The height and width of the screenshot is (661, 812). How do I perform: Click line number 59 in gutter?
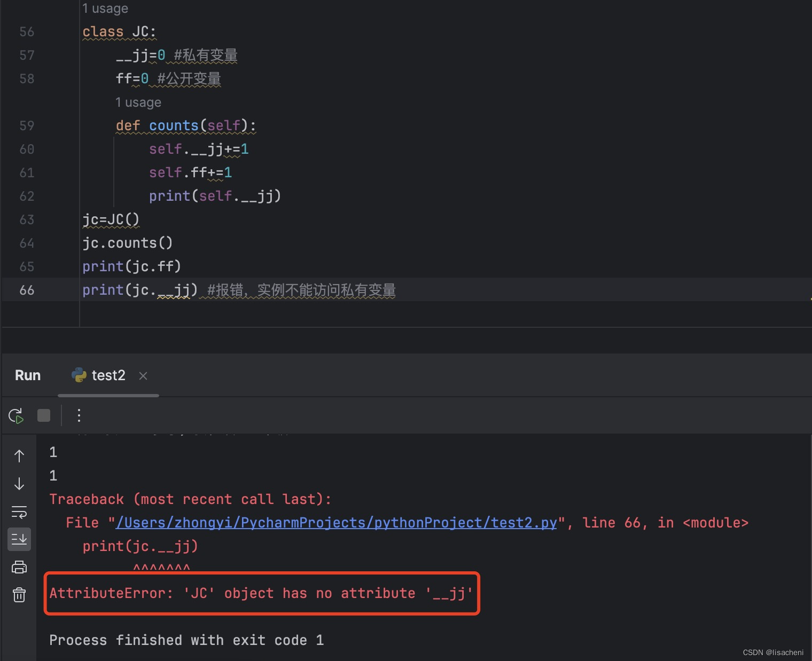[x=27, y=126]
